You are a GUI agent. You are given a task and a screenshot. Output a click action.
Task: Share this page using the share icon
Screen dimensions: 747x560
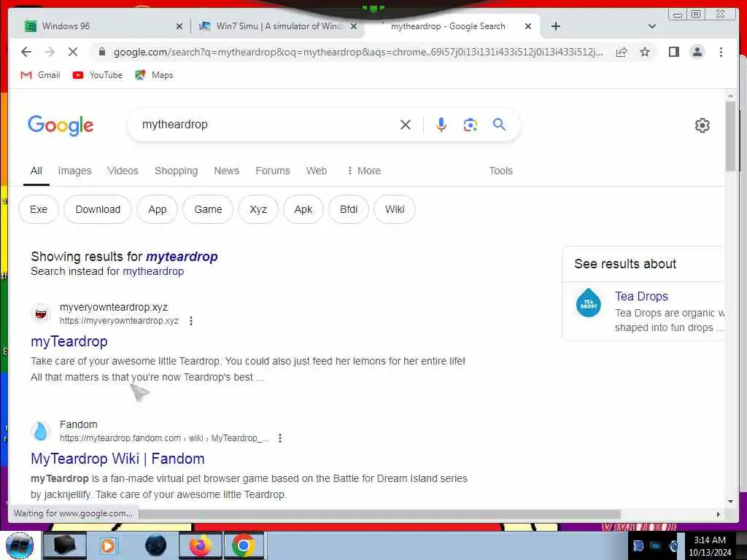tap(622, 52)
